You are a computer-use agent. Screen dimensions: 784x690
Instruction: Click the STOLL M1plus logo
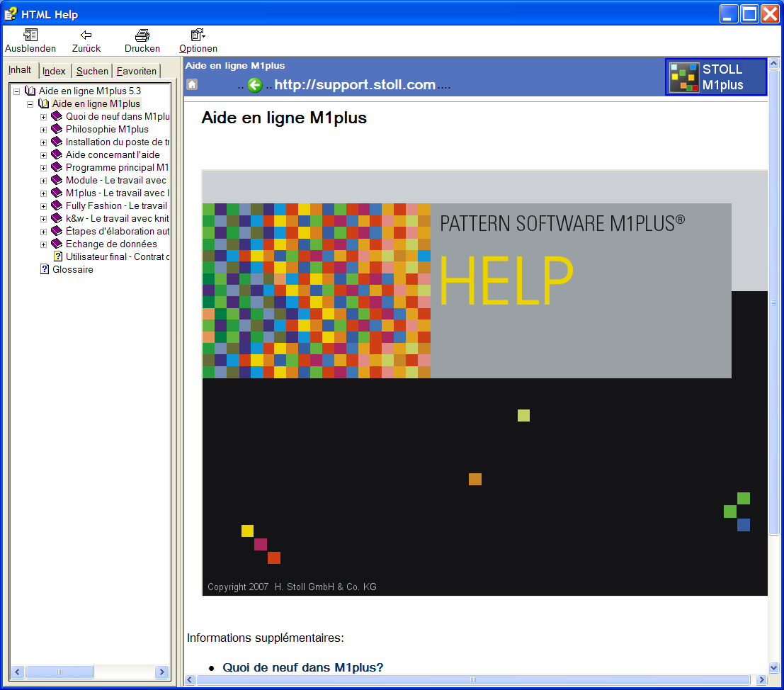[x=716, y=77]
